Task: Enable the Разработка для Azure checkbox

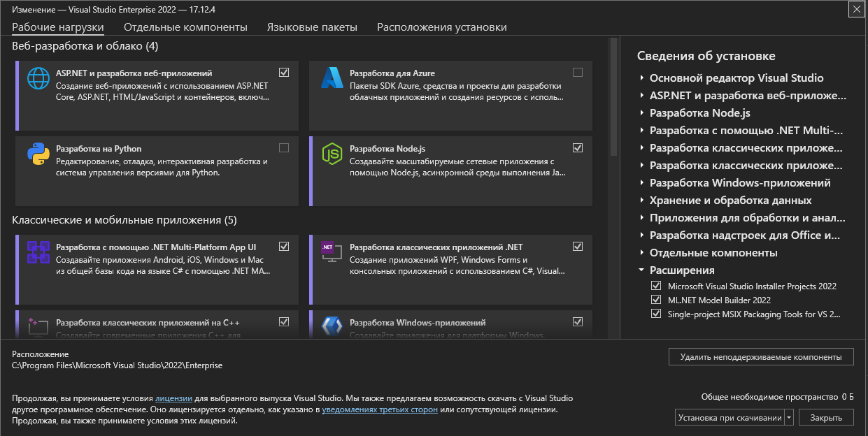Action: [x=578, y=72]
